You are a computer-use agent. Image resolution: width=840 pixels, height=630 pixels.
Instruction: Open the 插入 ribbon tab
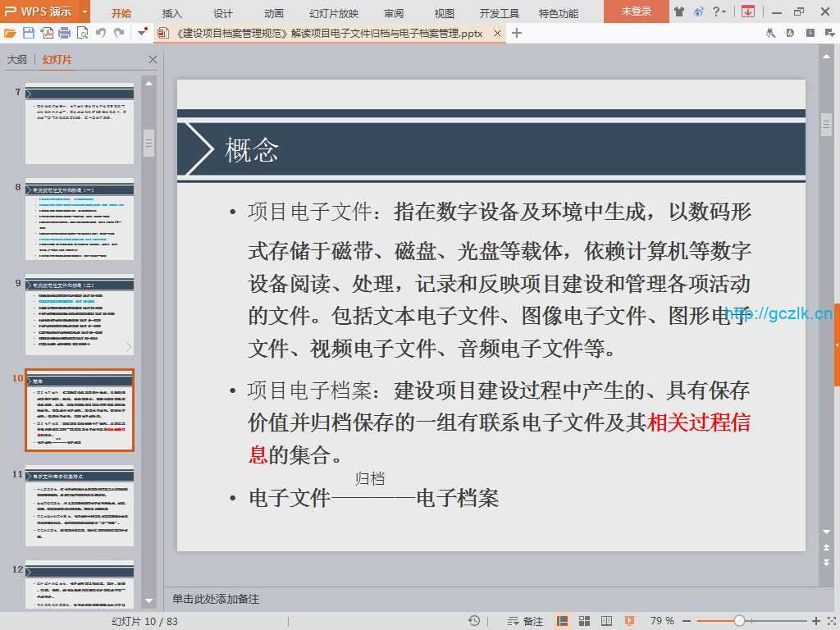[x=172, y=13]
